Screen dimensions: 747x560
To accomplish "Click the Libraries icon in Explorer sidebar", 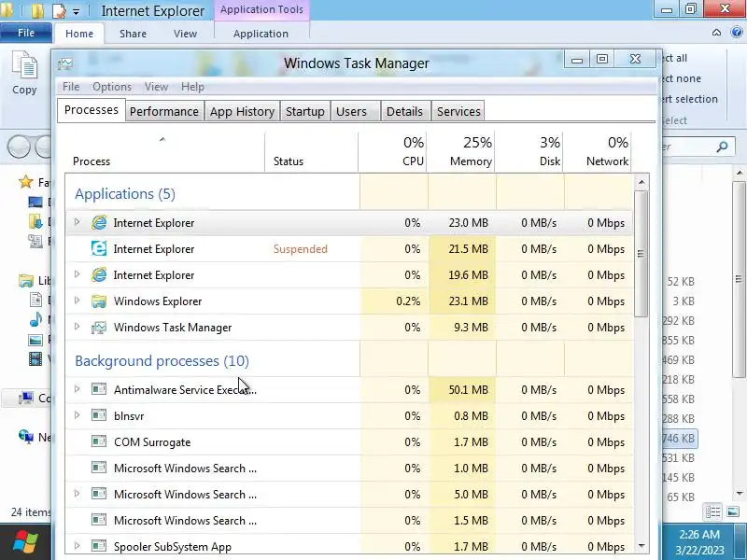I will [x=26, y=281].
